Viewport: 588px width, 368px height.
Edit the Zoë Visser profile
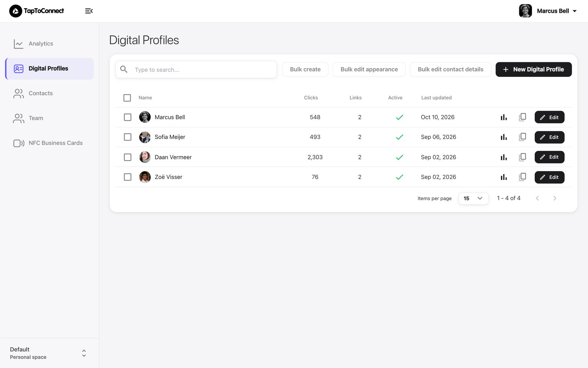(549, 177)
